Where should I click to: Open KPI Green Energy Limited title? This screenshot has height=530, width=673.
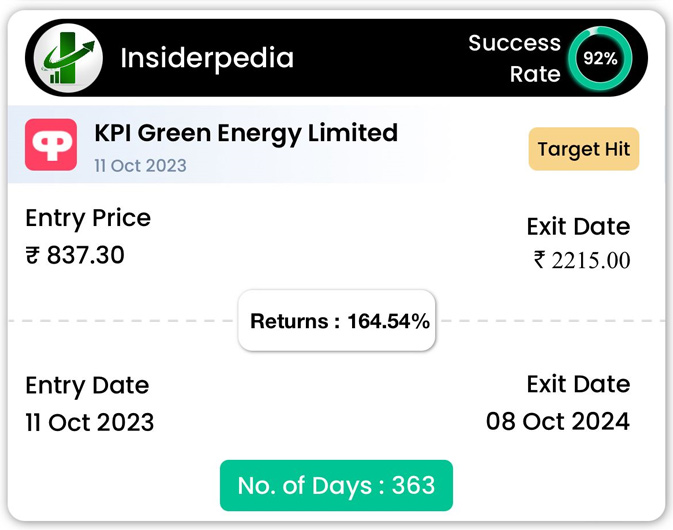(246, 133)
